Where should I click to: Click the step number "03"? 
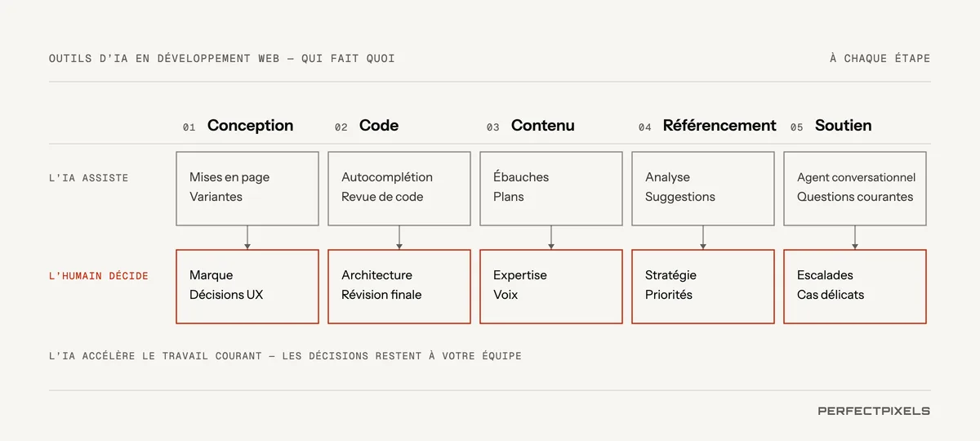tap(492, 127)
